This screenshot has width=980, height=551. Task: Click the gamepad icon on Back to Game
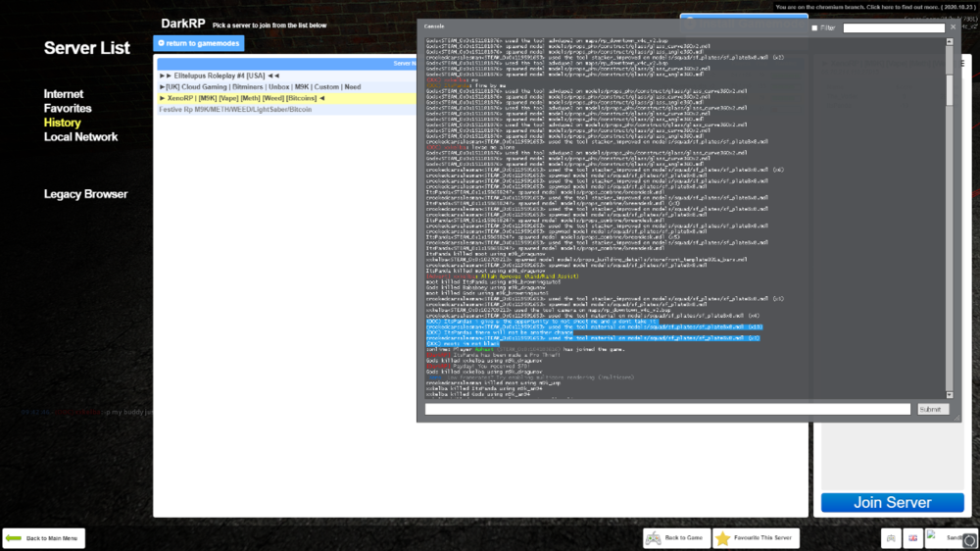(x=654, y=538)
